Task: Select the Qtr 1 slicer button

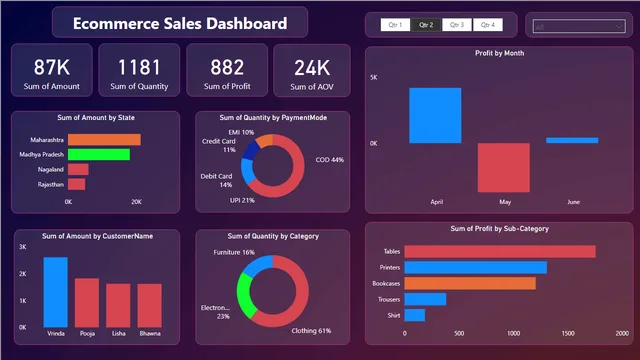Action: point(395,25)
